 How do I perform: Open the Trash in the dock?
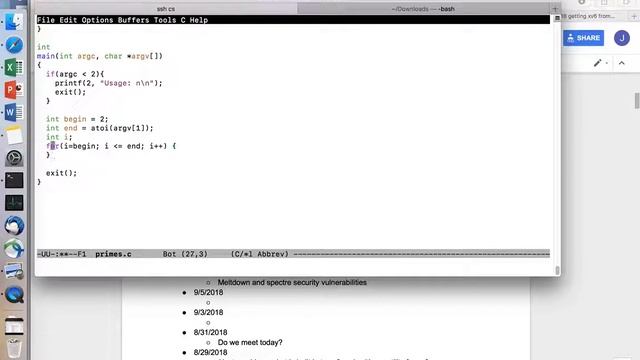(14, 348)
